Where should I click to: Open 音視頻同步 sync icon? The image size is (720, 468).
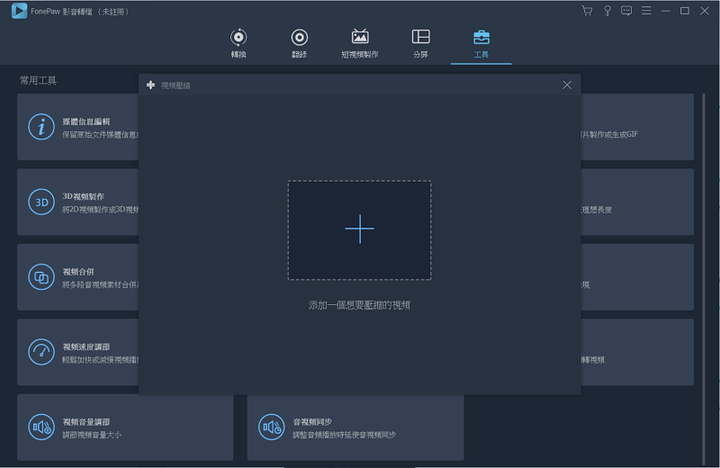point(271,427)
